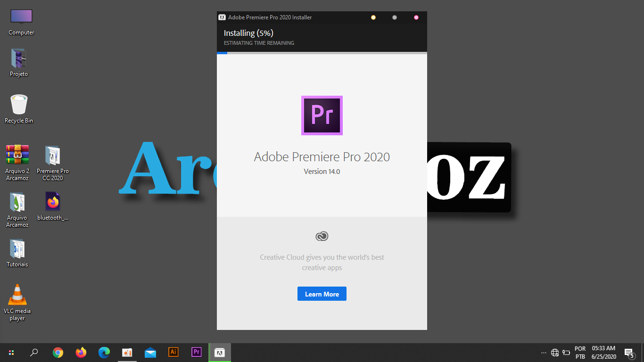Click "Creative Cloud gives you the world's best" text

pyautogui.click(x=322, y=257)
